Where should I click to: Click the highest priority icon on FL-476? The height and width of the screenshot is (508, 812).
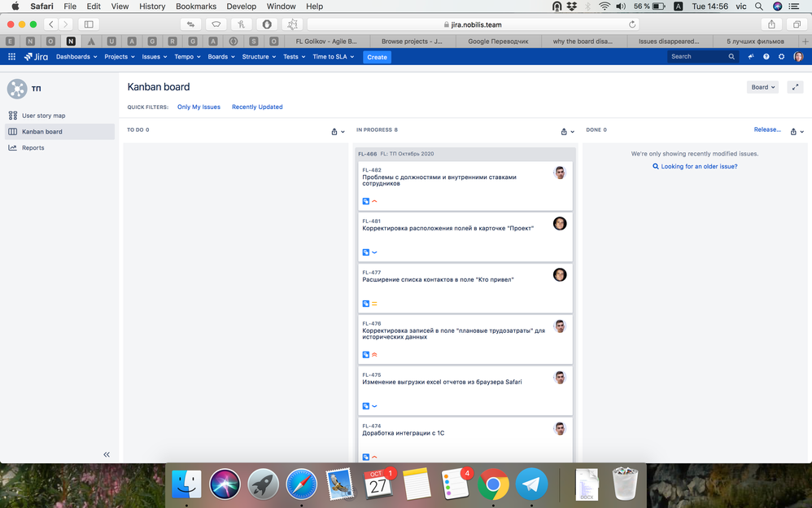[x=374, y=355]
